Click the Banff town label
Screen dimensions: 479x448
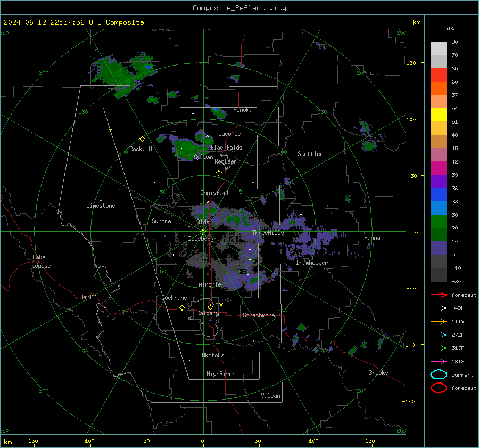[88, 297]
